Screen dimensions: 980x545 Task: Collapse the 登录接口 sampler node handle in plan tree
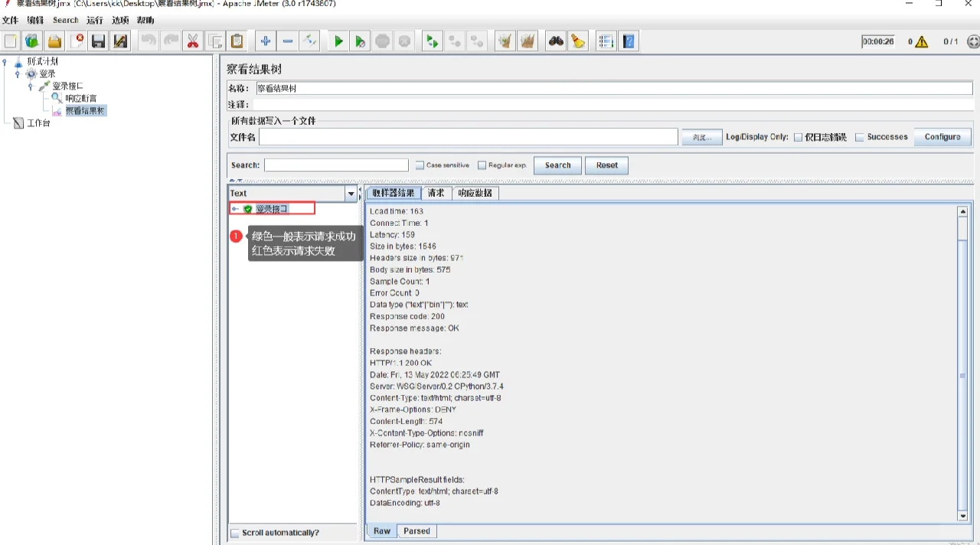tap(30, 86)
